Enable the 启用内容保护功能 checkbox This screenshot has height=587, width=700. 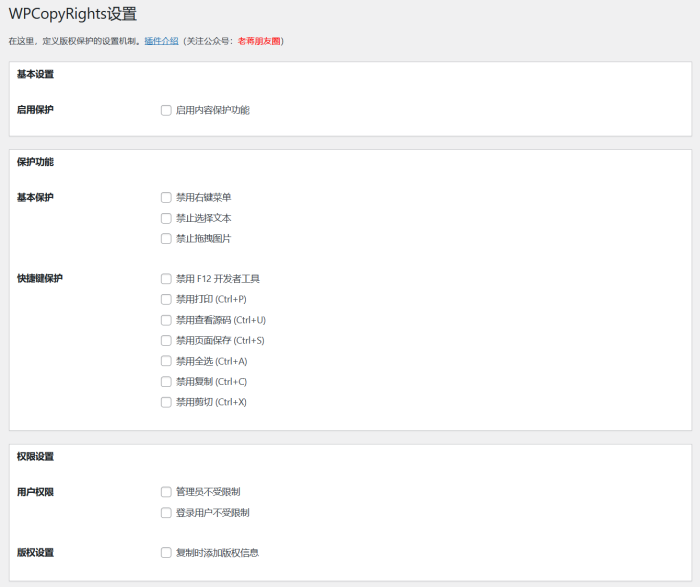tap(166, 110)
